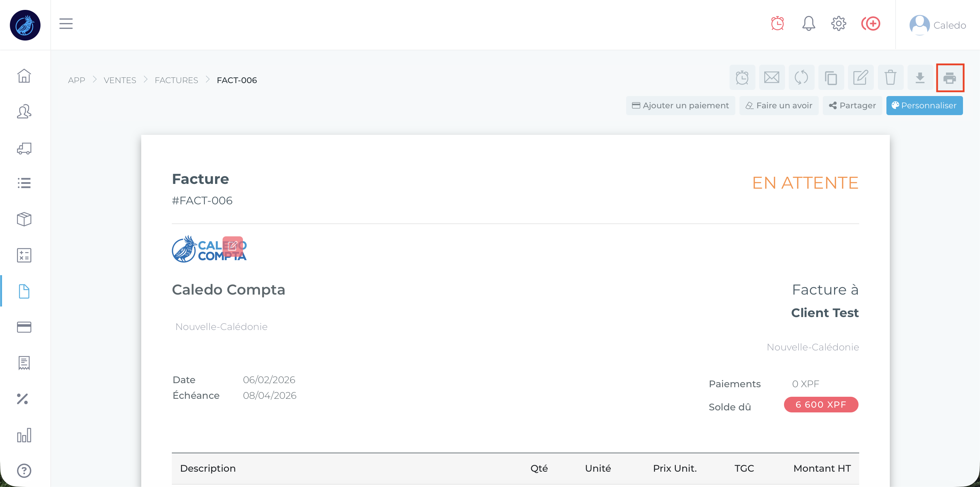Download the invoice with the download icon

920,78
